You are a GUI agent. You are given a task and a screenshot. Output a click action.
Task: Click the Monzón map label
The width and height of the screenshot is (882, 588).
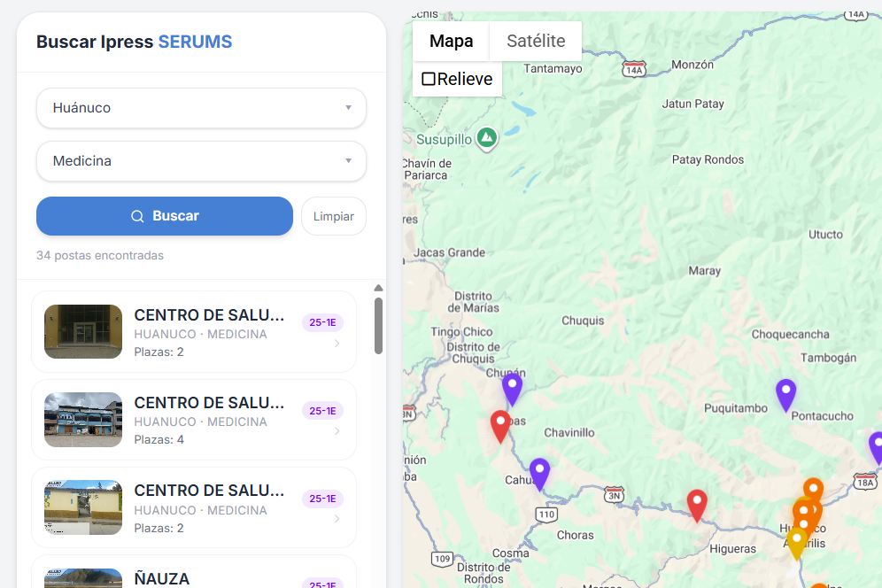[x=692, y=65]
